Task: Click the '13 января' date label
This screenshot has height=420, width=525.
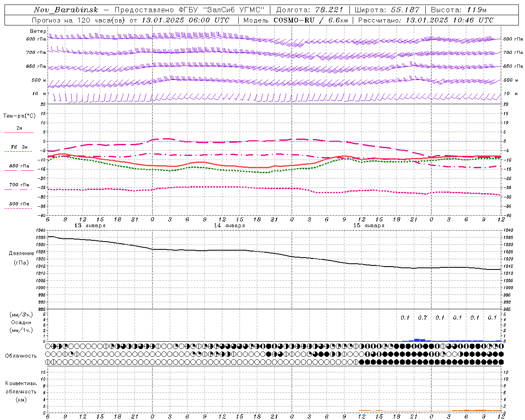Action: (90, 226)
